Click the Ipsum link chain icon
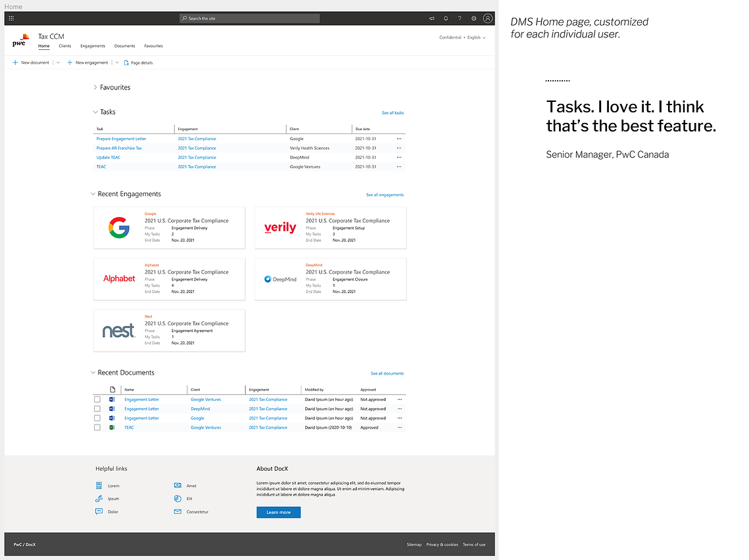Viewport: 749px width, 560px height. pos(99,498)
